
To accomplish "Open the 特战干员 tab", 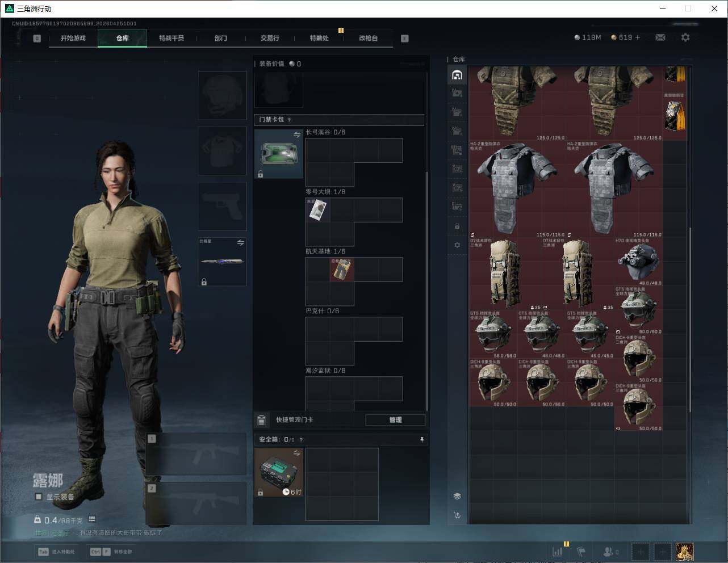I will pos(171,38).
